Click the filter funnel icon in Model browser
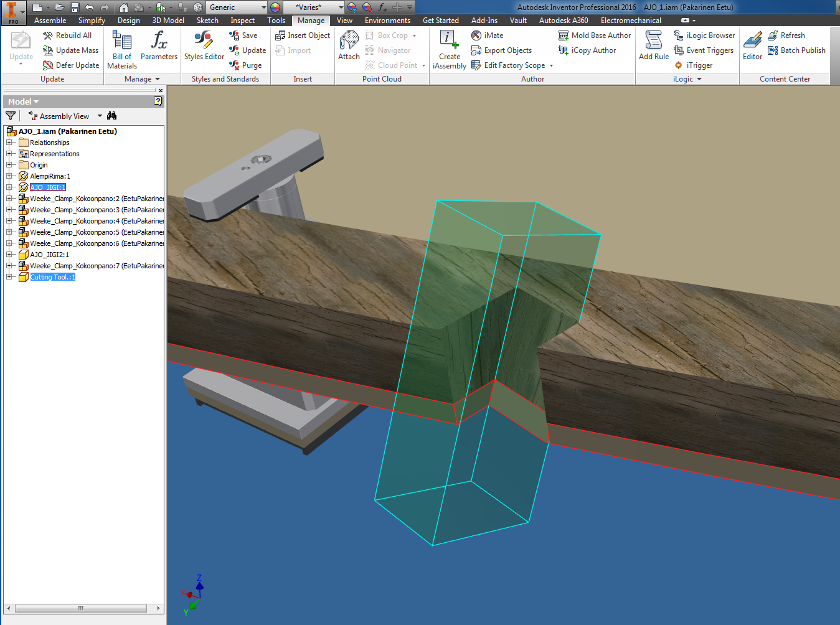The width and height of the screenshot is (840, 625). click(x=11, y=116)
